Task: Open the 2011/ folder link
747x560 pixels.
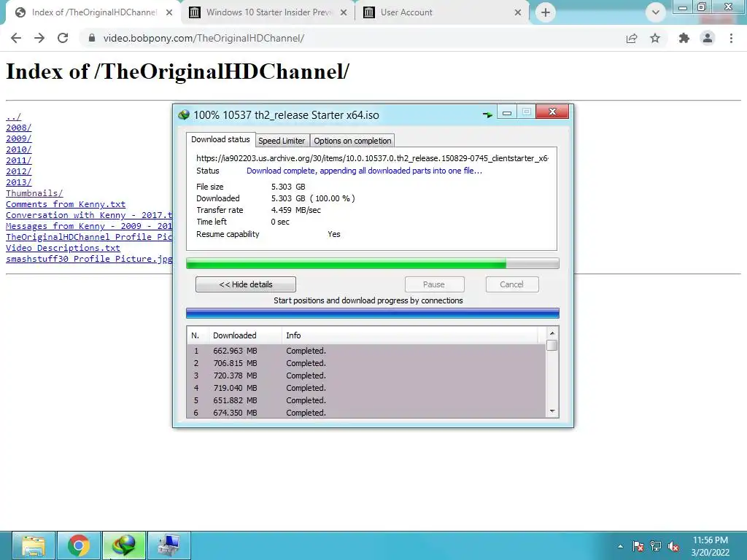Action: [x=18, y=160]
